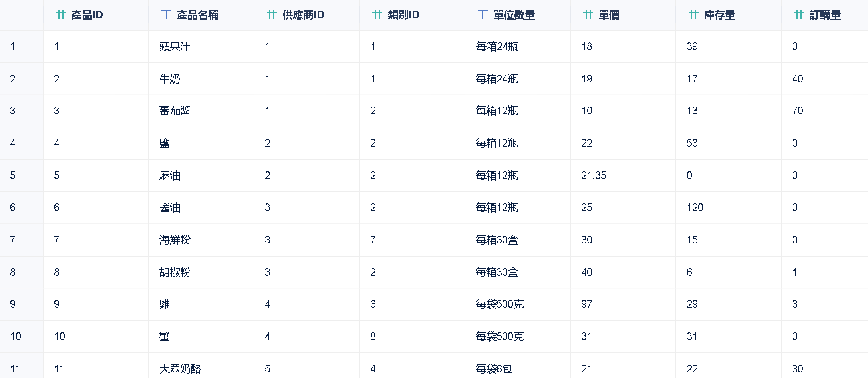Click row number 8 in the index column
868x378 pixels.
click(13, 272)
